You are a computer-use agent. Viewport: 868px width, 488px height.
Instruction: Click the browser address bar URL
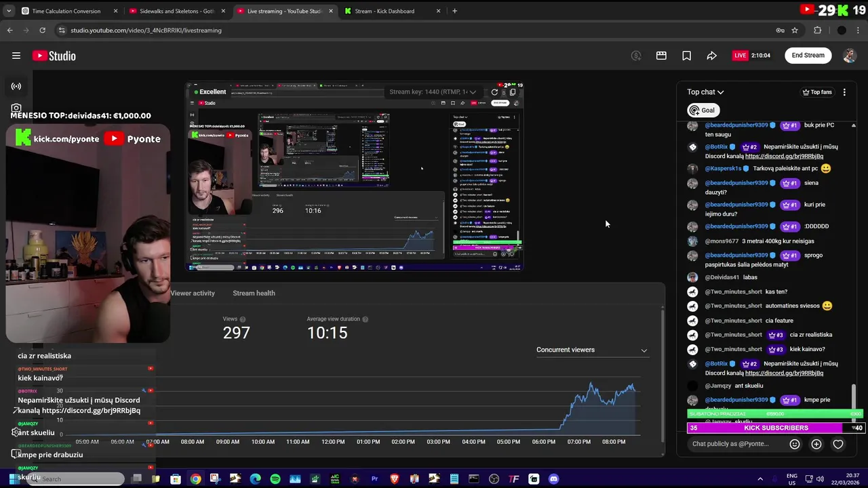146,30
